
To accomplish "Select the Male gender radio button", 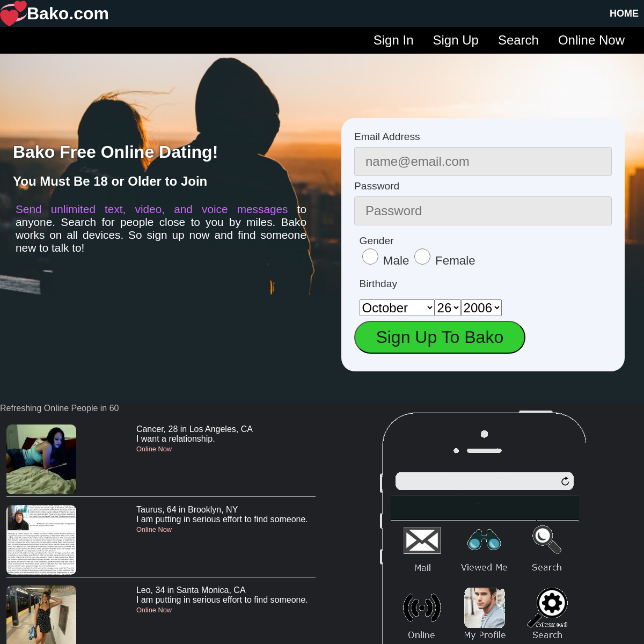I will [x=370, y=257].
